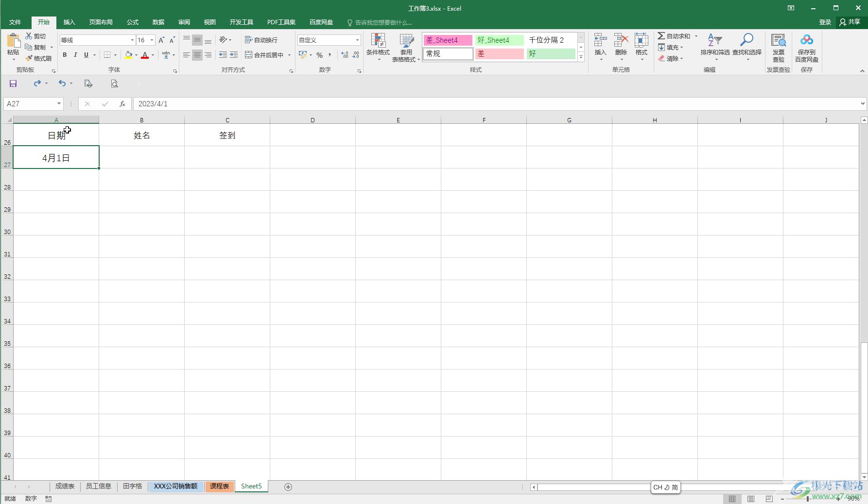Open the Format as Table icon
The image size is (868, 504).
pos(406,41)
